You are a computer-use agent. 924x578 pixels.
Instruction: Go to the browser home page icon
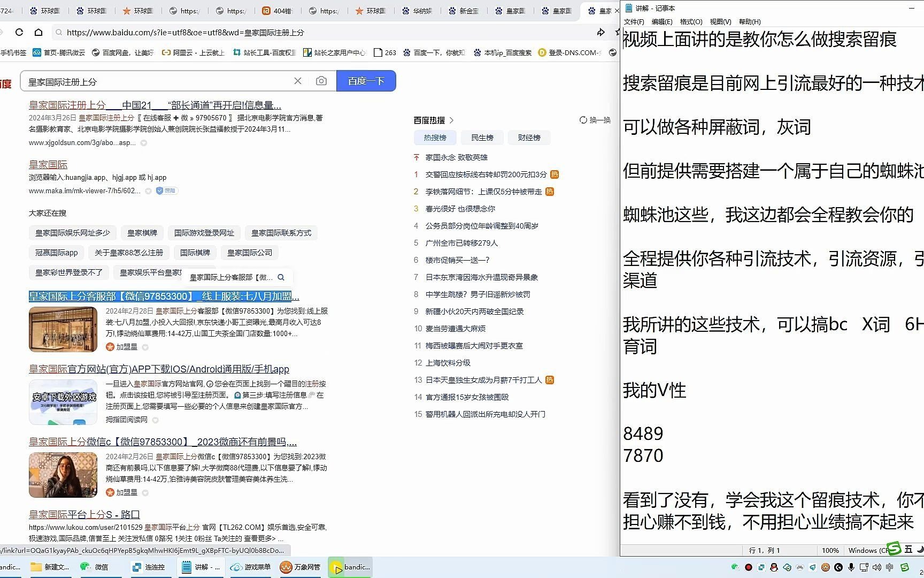tap(38, 32)
